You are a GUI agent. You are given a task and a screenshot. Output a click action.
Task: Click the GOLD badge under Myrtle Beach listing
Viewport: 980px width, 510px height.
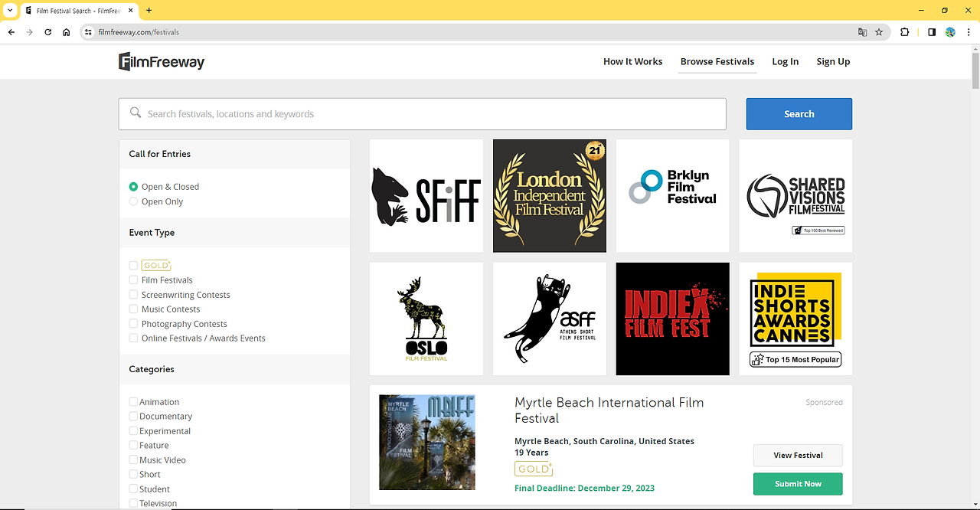[x=533, y=469]
